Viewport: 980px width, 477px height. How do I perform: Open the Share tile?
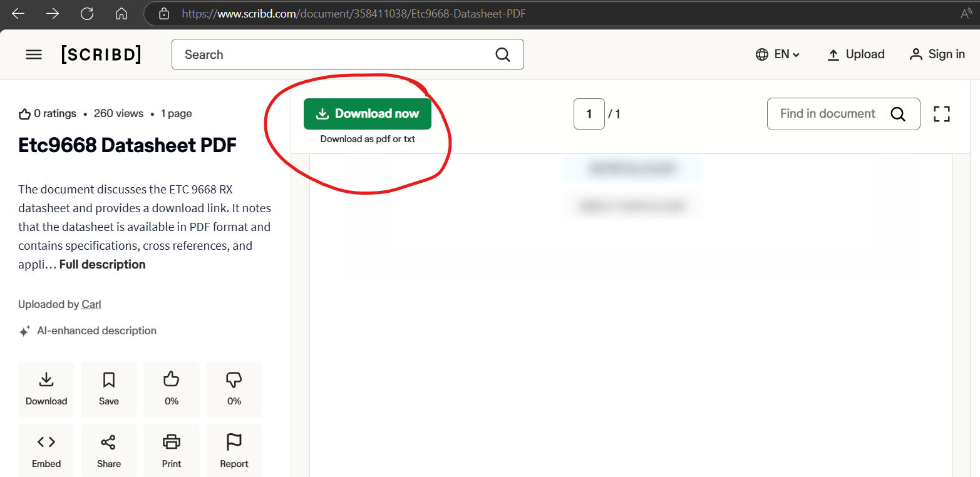point(109,451)
